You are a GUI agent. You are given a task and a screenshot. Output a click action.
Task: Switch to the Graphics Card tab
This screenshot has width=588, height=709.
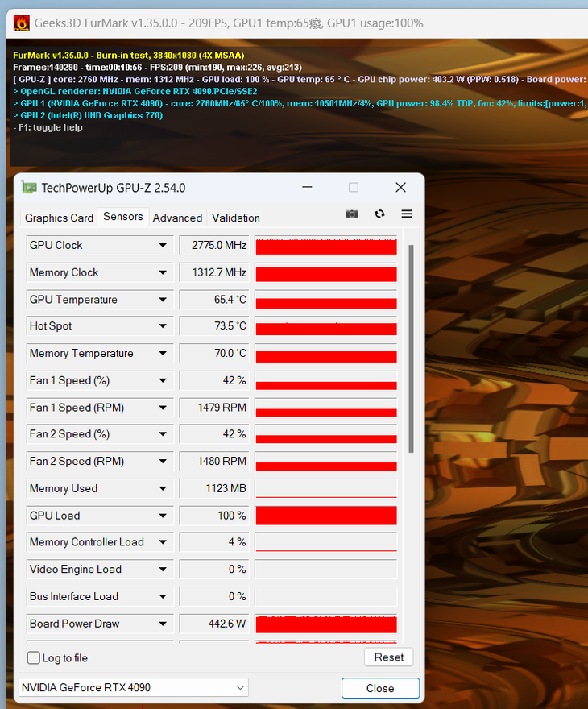[59, 218]
